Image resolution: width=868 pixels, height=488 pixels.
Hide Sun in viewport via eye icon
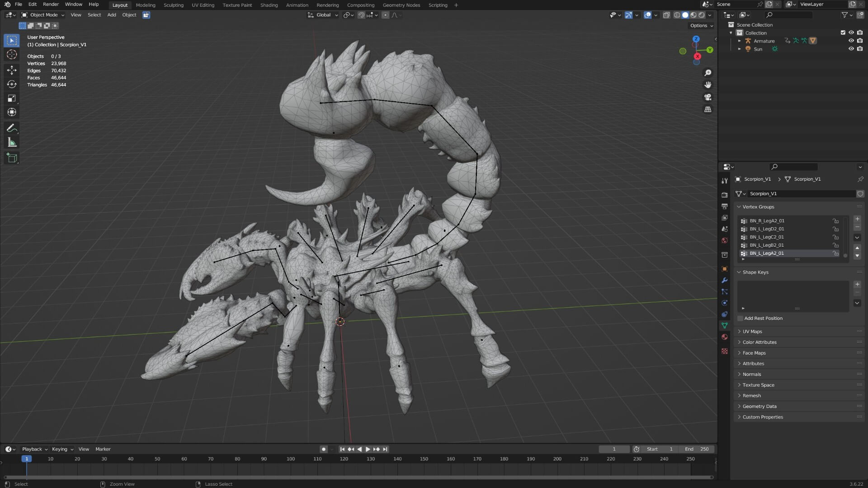point(851,49)
